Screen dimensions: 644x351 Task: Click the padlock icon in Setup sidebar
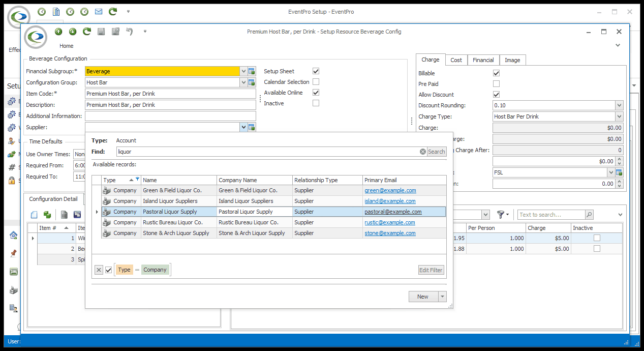[x=11, y=180]
